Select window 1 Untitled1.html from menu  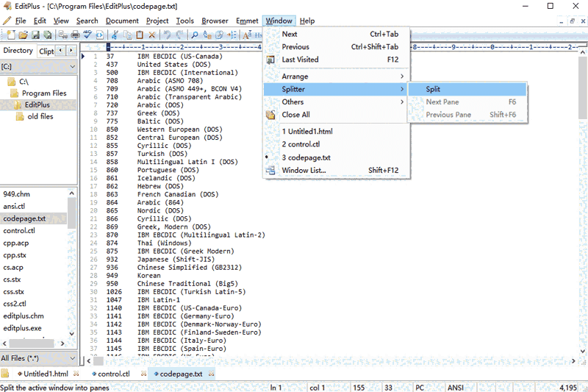337,132
